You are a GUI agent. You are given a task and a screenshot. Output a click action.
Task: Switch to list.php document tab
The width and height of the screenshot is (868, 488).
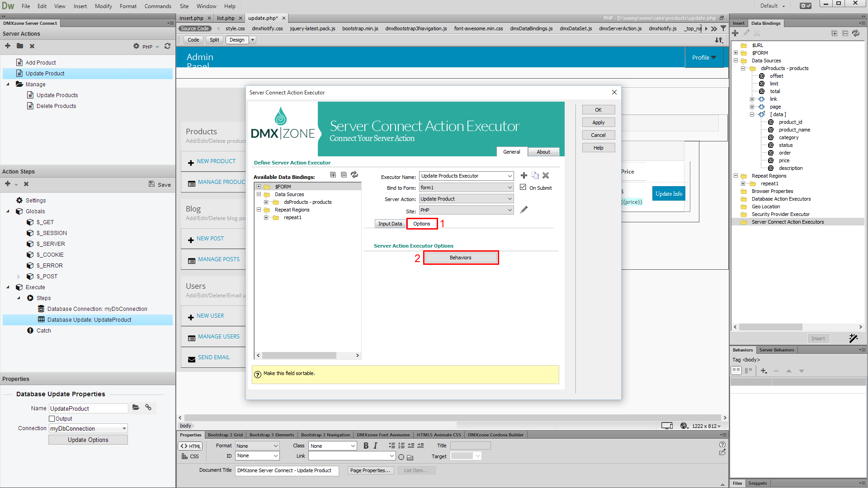click(226, 18)
